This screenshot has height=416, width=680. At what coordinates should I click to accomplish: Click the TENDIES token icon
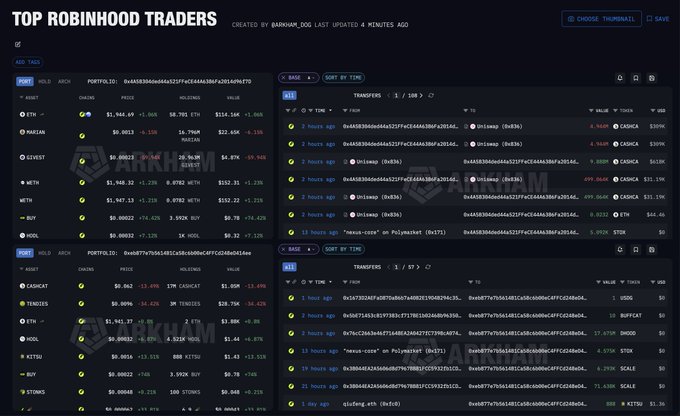(x=22, y=304)
